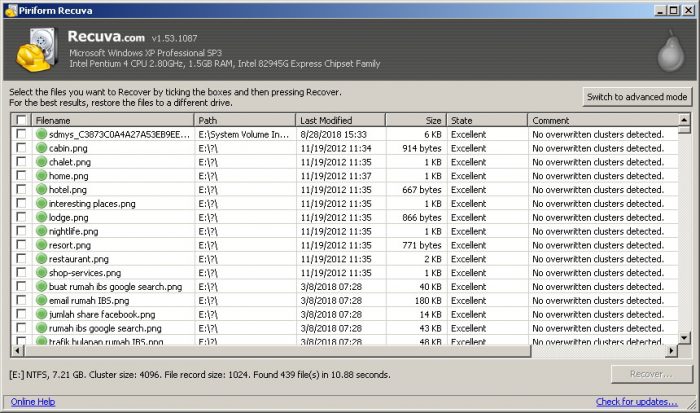Sort list by Comment column header

click(603, 120)
